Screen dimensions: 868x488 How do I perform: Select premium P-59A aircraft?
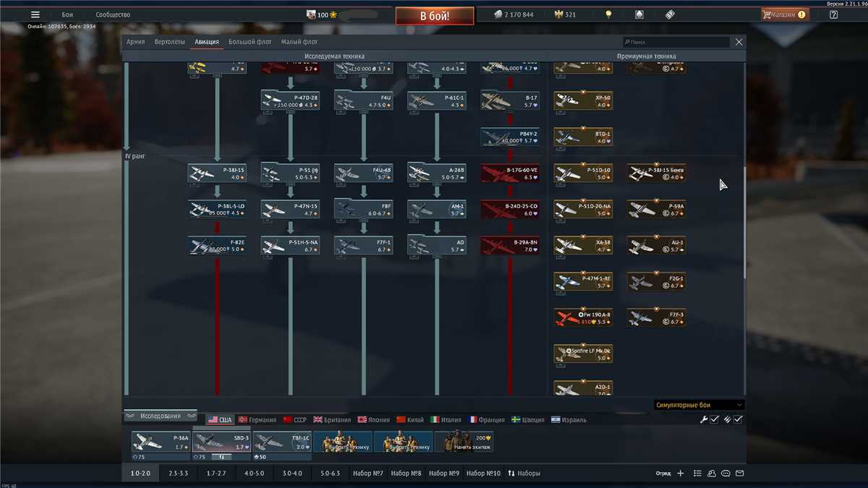tap(656, 210)
